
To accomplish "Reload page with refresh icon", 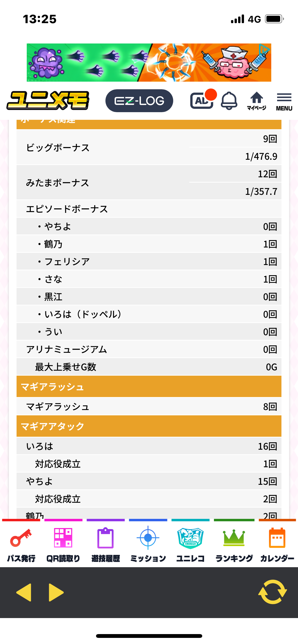I will pyautogui.click(x=273, y=592).
